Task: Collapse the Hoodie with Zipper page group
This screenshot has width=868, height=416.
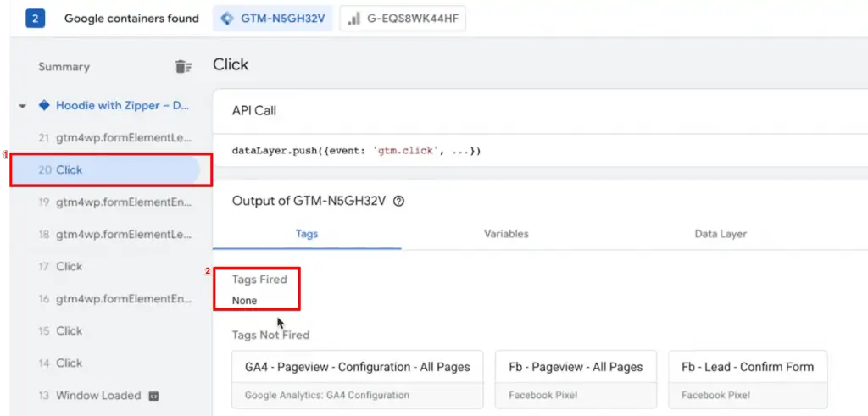Action: pos(23,106)
